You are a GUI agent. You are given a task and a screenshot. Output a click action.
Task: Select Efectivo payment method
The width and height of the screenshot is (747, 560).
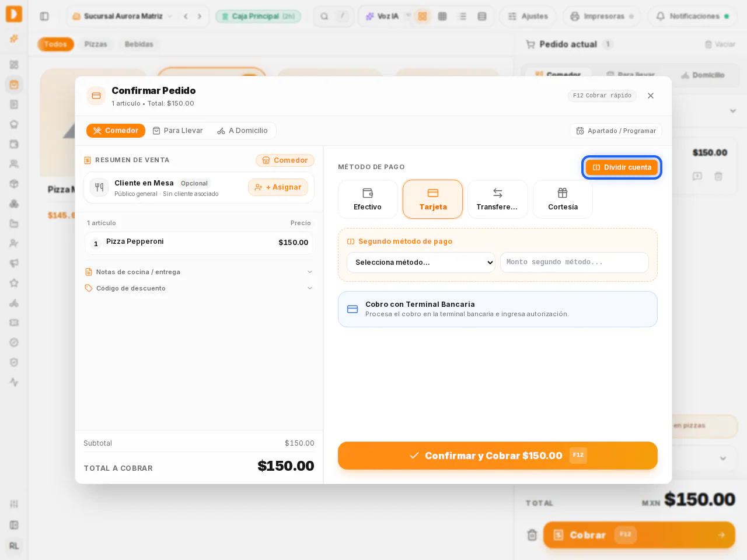(x=368, y=199)
